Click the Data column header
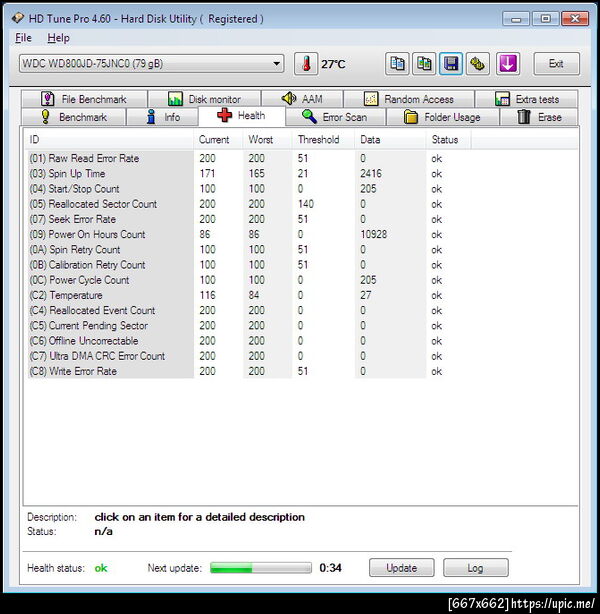Image resolution: width=600 pixels, height=614 pixels. [x=390, y=140]
